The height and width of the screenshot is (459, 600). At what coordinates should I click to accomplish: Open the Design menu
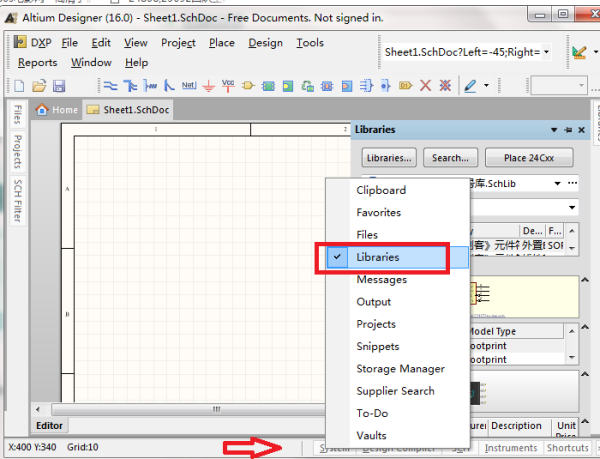pyautogui.click(x=265, y=43)
